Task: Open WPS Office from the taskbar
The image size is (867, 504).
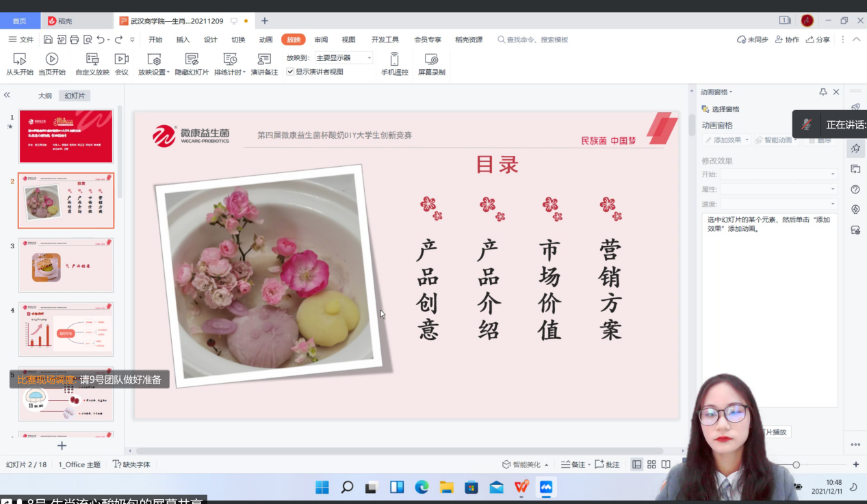Action: (x=521, y=487)
